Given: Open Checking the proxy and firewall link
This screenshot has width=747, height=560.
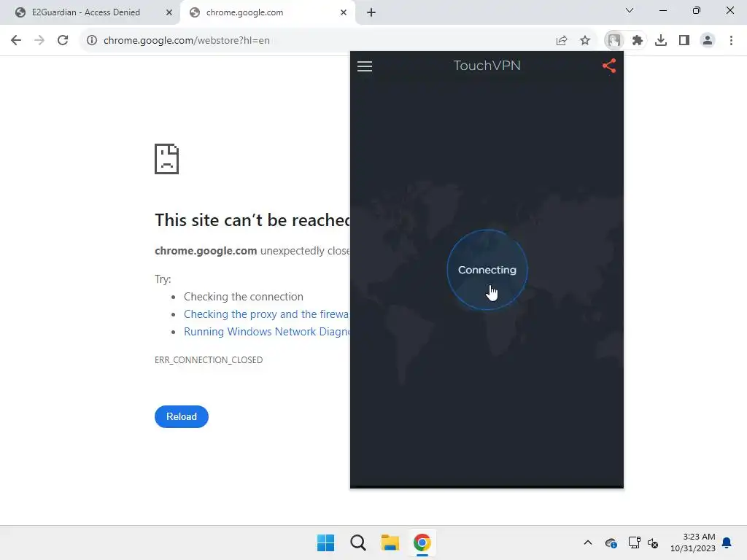Looking at the screenshot, I should pyautogui.click(x=267, y=314).
